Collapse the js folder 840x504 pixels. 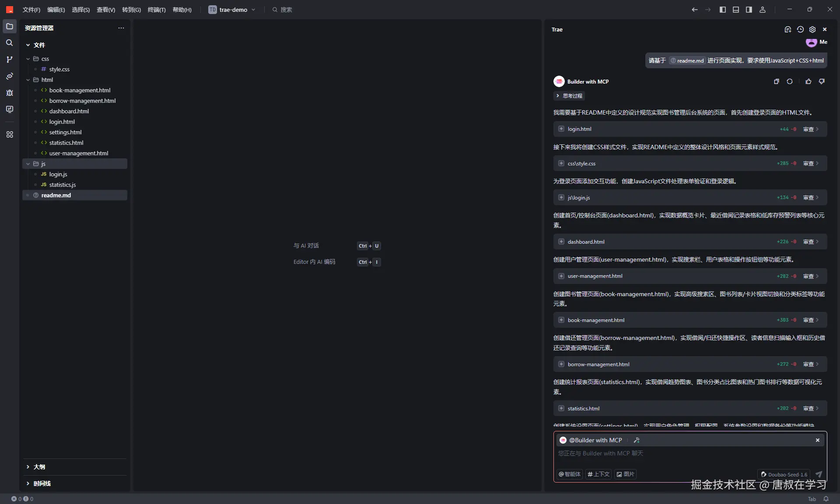[x=28, y=164]
